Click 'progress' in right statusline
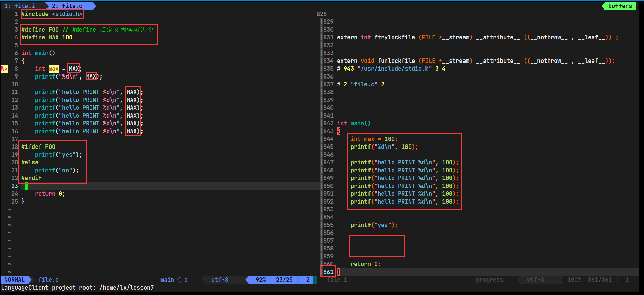Viewport: 644px width, 295px height. (x=489, y=280)
